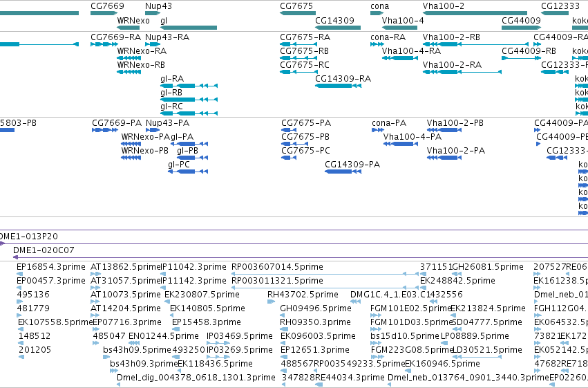Click the Vha100-4 gene label
The height and width of the screenshot is (388, 588).
(x=403, y=21)
